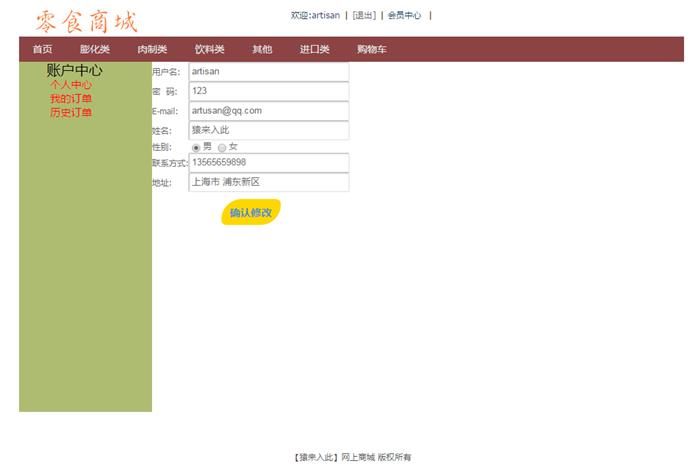This screenshot has width=693, height=472.
Task: Click the 联系方式 phone number field
Action: pos(268,162)
